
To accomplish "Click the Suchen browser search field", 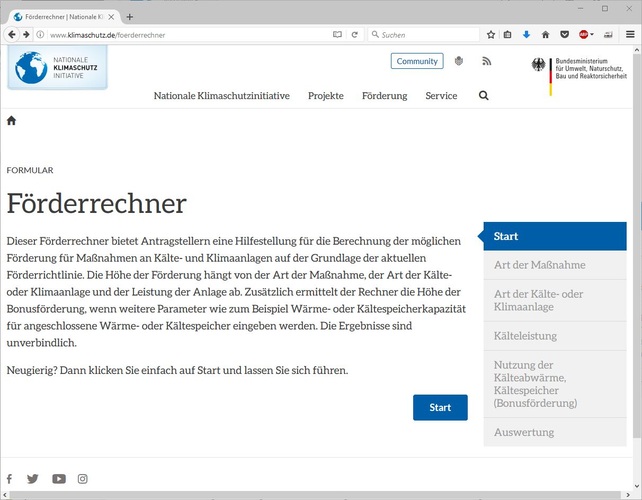I will tap(425, 34).
